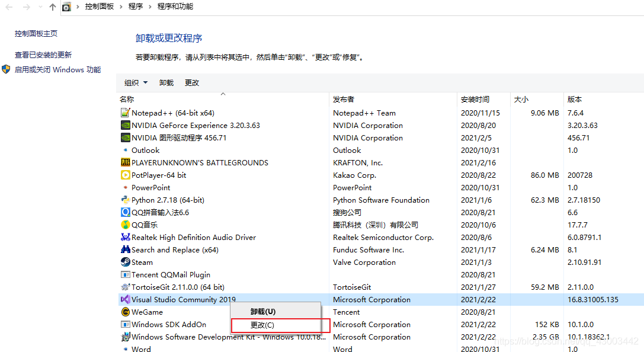Click the Control Panel address bar icon

pyautogui.click(x=66, y=7)
